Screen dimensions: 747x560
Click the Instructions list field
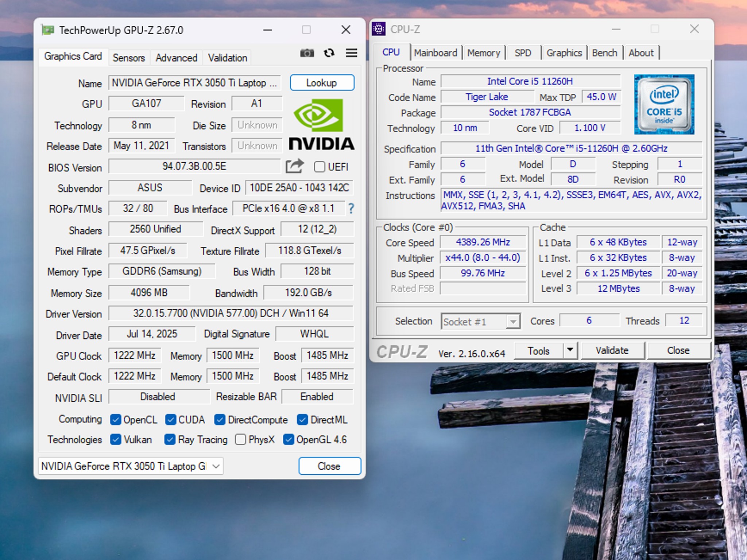pyautogui.click(x=572, y=200)
